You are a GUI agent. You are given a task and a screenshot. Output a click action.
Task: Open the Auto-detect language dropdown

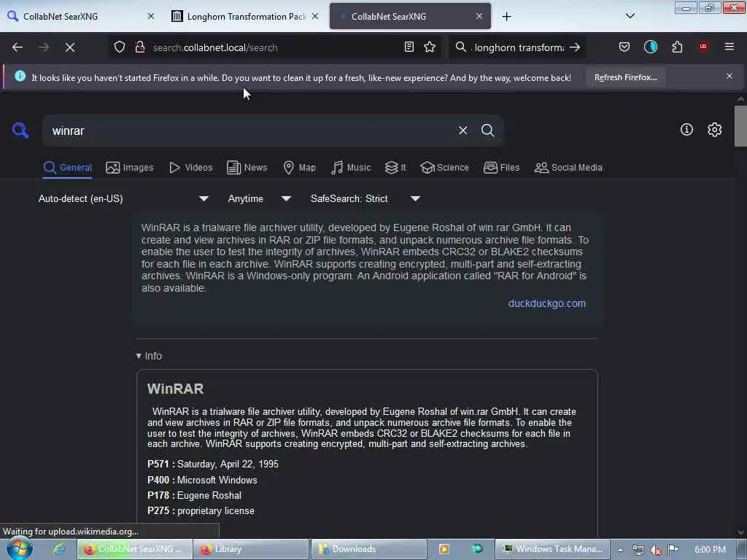point(123,198)
